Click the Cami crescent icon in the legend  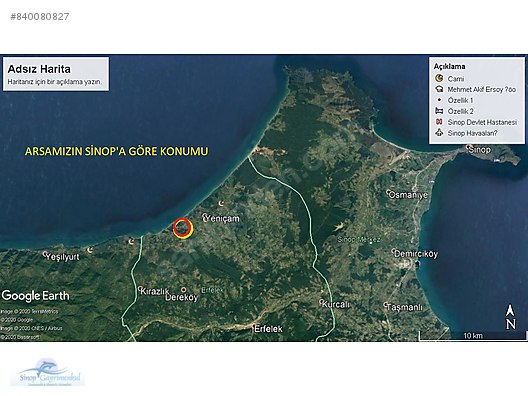click(439, 78)
